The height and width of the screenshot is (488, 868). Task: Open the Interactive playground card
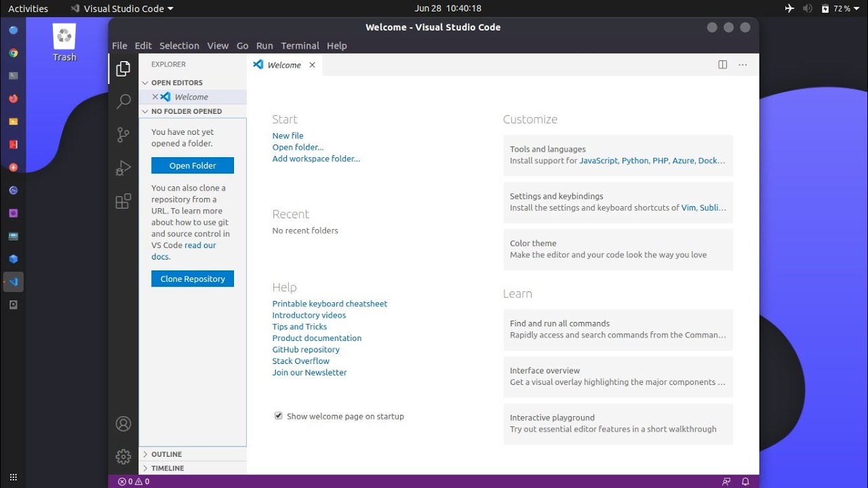(x=618, y=424)
